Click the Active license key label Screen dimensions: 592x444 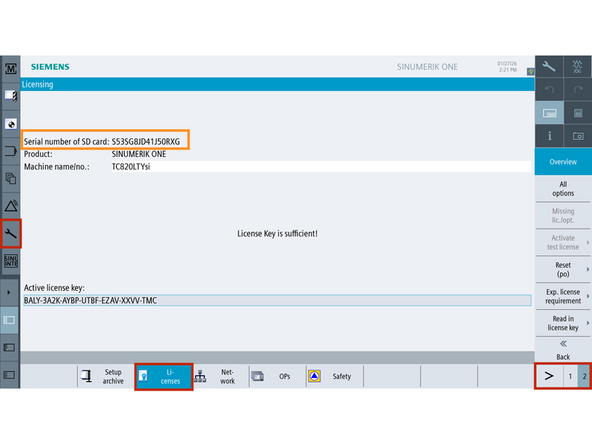point(54,288)
